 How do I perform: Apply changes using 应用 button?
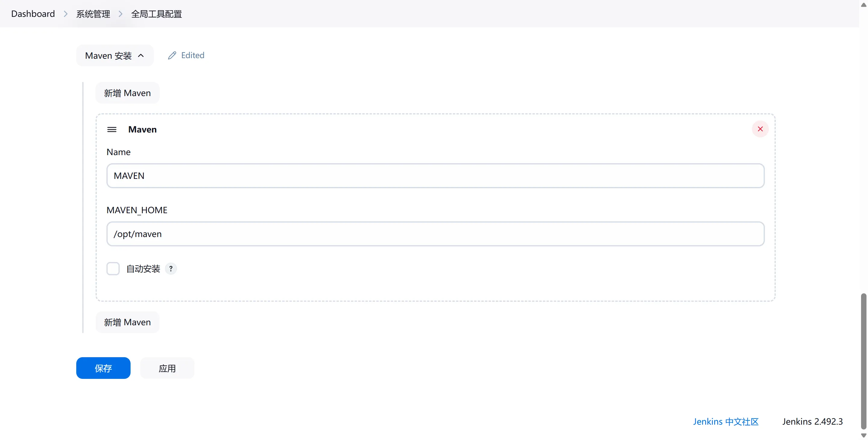click(x=167, y=368)
